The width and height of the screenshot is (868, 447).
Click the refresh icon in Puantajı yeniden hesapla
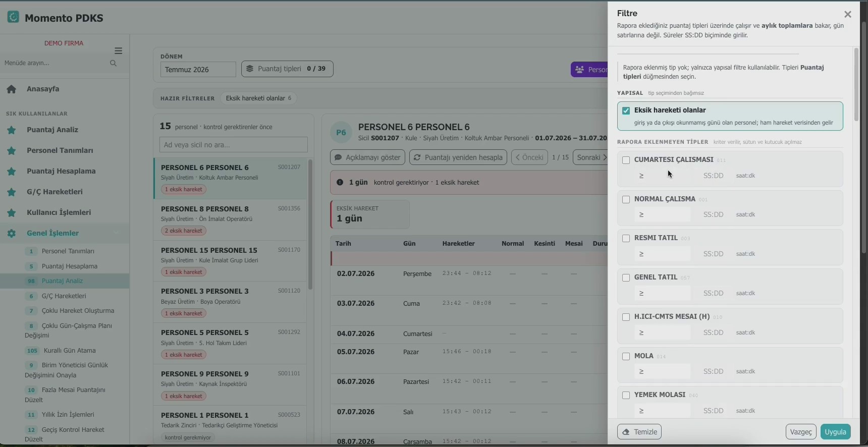(x=417, y=157)
